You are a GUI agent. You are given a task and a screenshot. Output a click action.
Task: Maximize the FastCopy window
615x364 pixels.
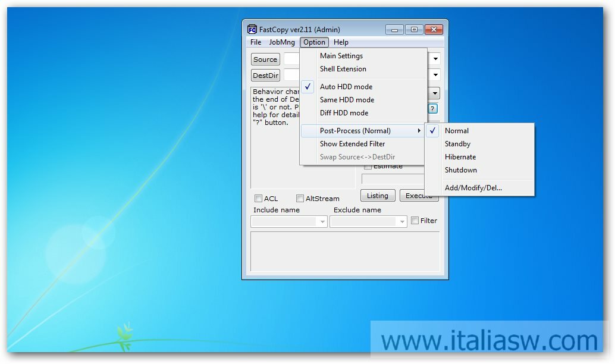coord(414,29)
